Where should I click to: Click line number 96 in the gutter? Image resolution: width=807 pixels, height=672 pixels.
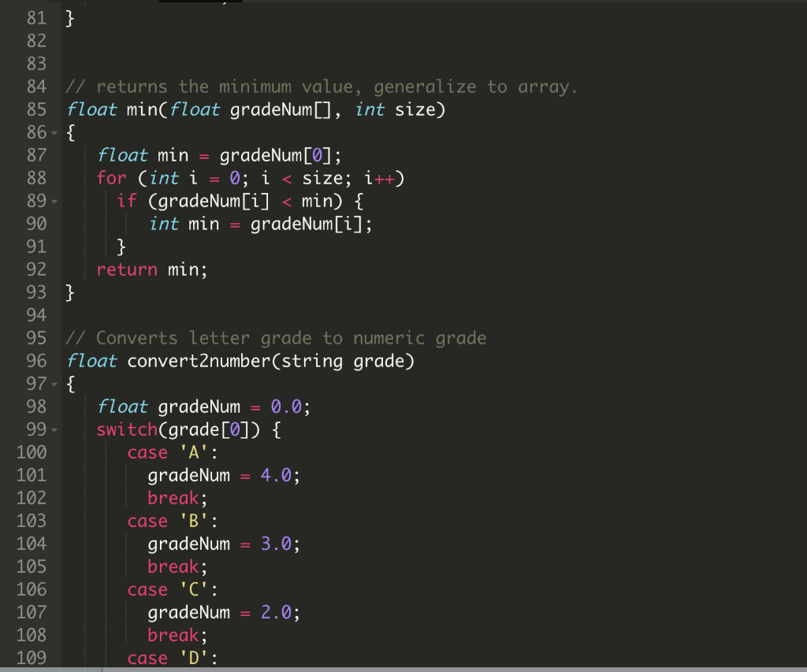click(35, 361)
